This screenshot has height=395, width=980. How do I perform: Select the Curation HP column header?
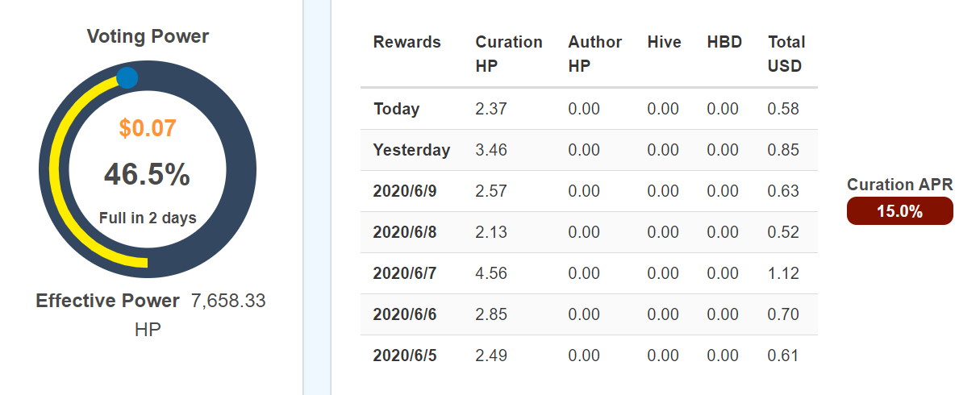tap(509, 54)
